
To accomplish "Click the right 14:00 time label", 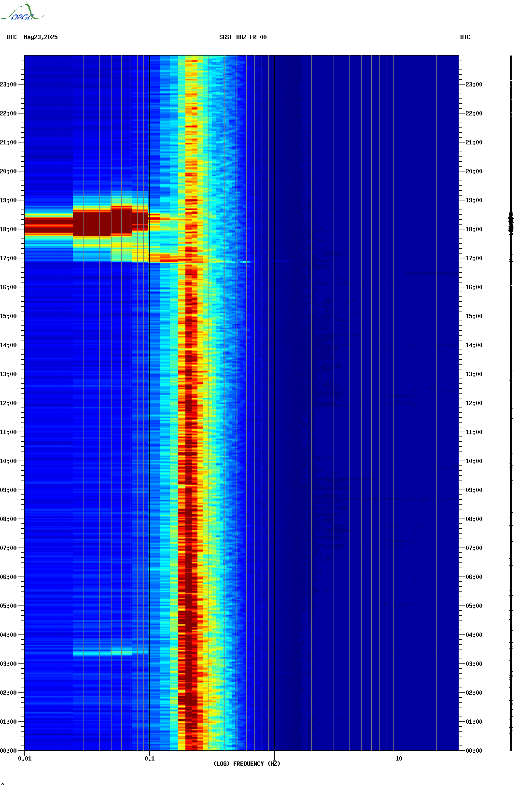I will [x=474, y=345].
